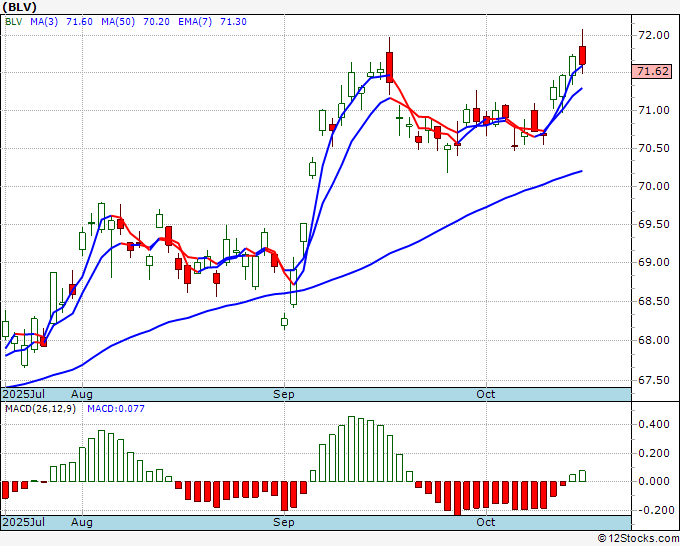Screen dimensions: 680x546
Task: Click the MACD:0.077 value label
Action: 116,409
